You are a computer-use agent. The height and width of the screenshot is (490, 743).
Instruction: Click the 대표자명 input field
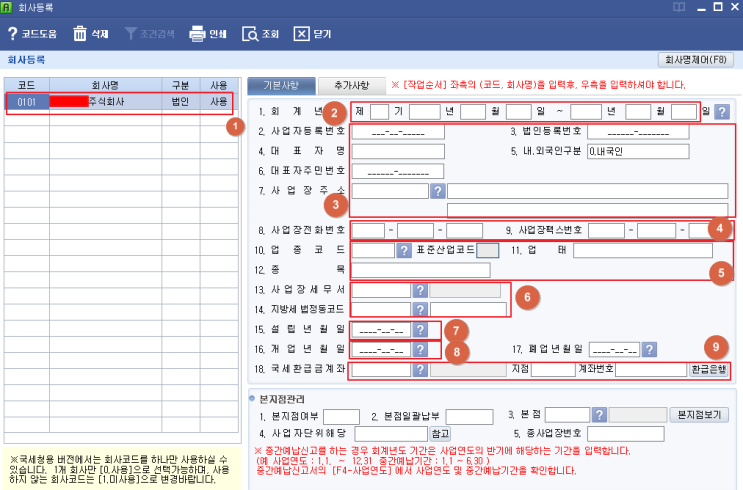(x=398, y=151)
